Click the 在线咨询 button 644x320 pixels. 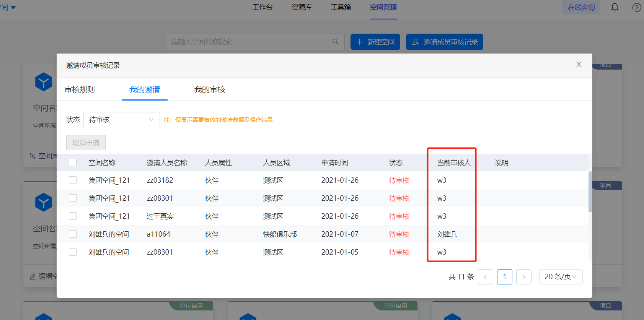pyautogui.click(x=581, y=7)
